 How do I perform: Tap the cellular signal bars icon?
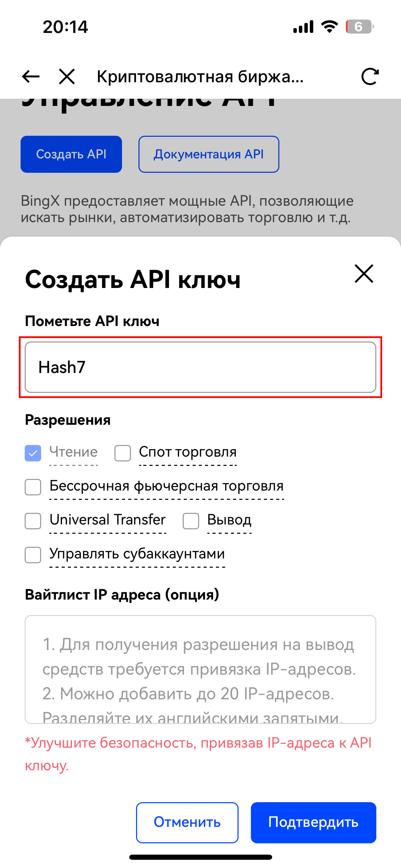303,27
